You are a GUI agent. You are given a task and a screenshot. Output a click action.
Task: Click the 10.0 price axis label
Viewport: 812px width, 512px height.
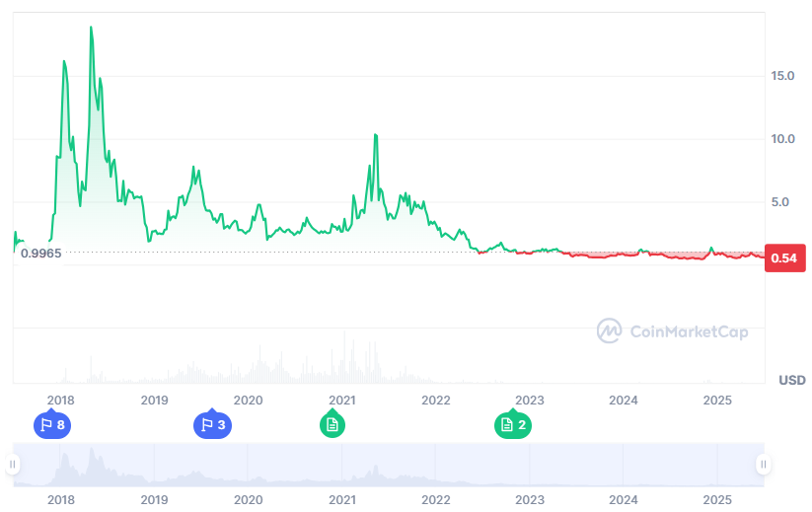(x=783, y=139)
